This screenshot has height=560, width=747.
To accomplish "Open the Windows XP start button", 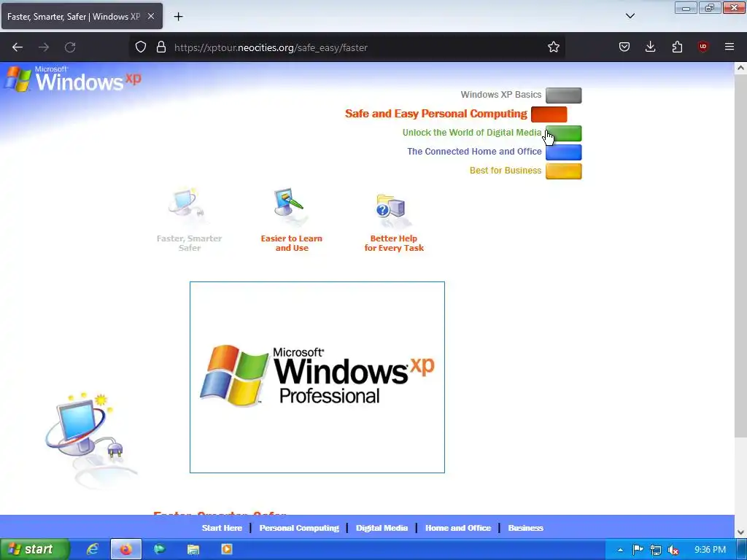I will click(34, 549).
